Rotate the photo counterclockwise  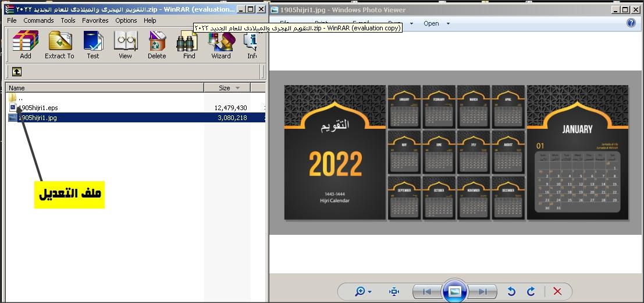point(511,291)
